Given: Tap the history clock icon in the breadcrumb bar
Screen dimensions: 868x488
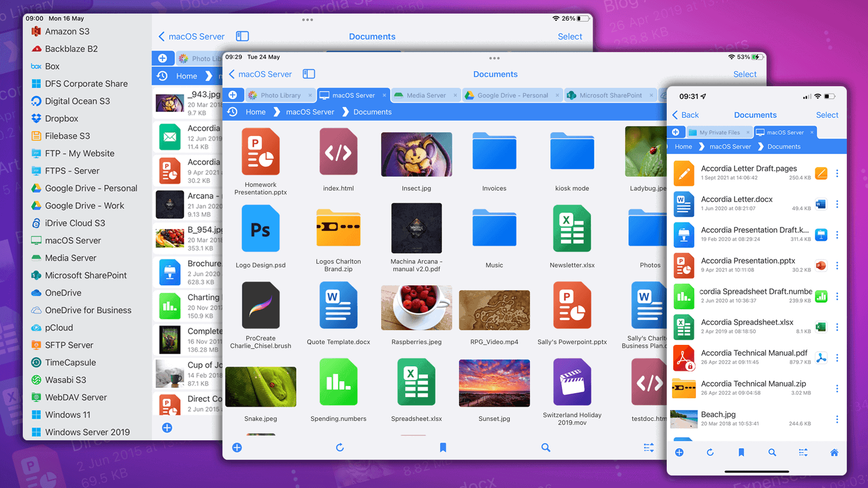Looking at the screenshot, I should point(233,112).
